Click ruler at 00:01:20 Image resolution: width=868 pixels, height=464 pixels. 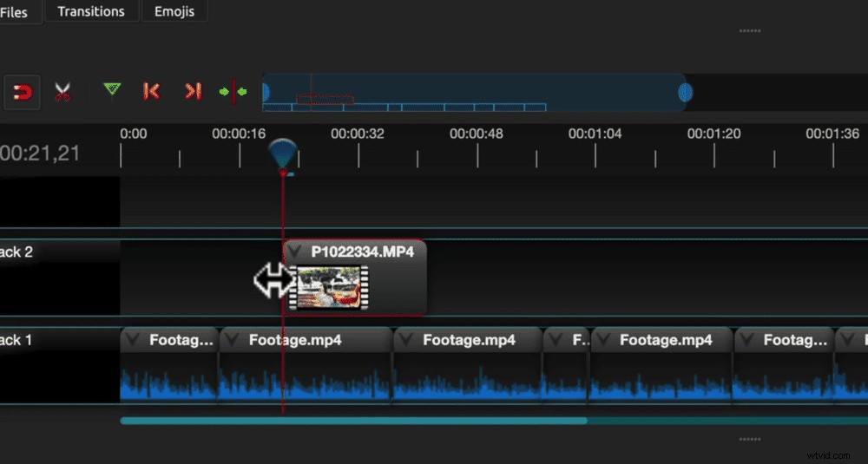[x=714, y=134]
